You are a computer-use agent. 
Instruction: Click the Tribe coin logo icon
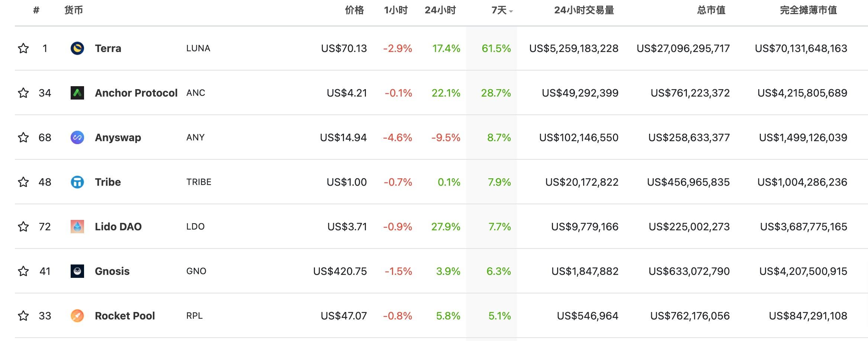(77, 182)
